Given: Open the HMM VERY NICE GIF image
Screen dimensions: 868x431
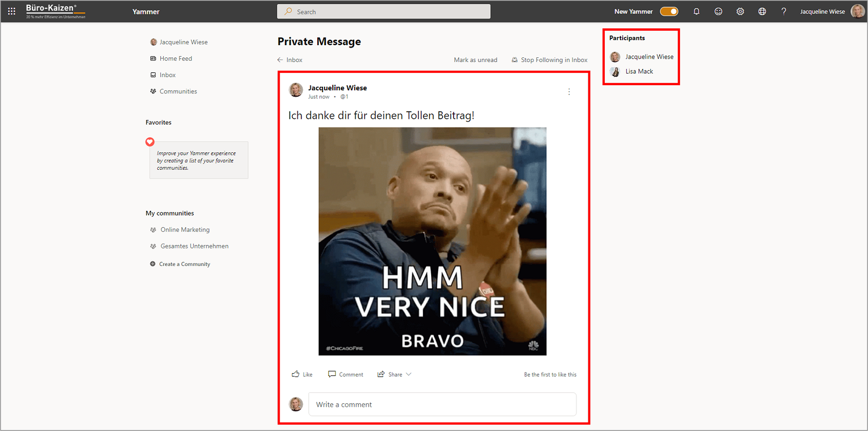Looking at the screenshot, I should pos(432,242).
